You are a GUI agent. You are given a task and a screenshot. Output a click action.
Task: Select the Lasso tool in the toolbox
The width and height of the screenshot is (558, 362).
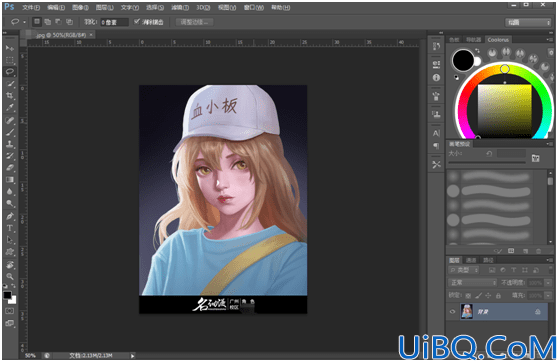[x=10, y=71]
